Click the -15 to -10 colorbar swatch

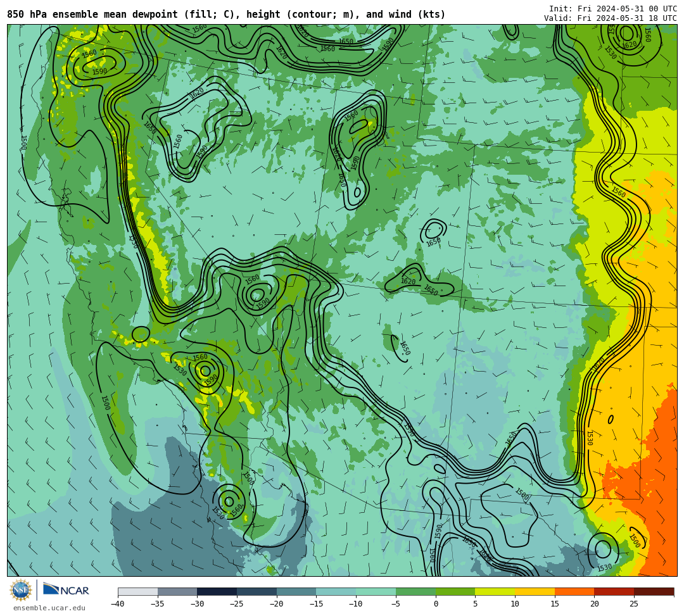[336, 591]
